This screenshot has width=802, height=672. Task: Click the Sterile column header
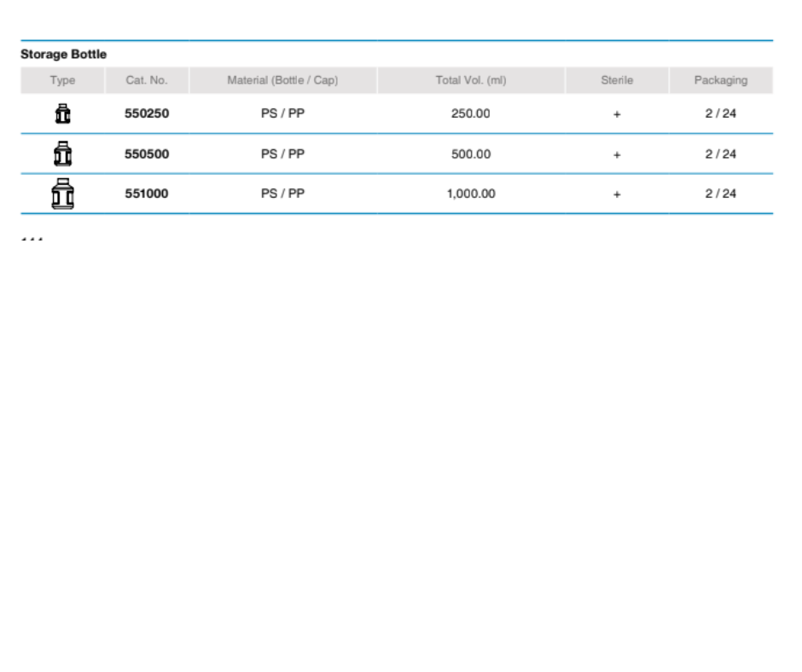(617, 80)
